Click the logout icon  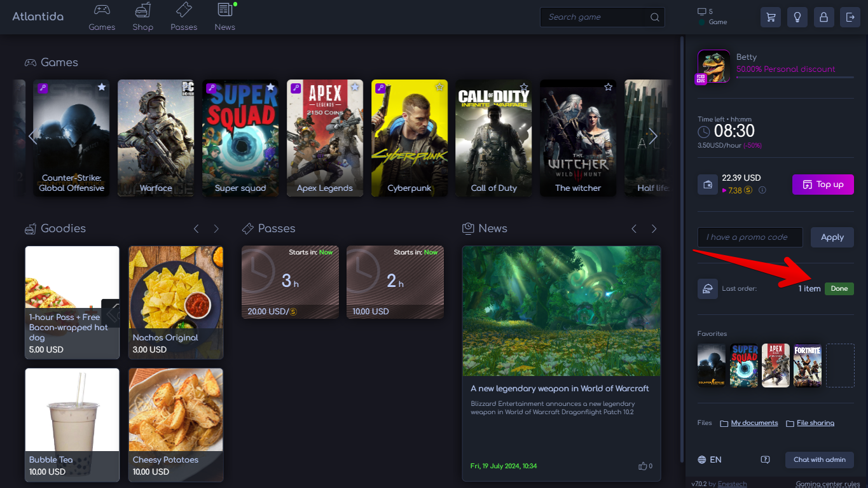850,17
